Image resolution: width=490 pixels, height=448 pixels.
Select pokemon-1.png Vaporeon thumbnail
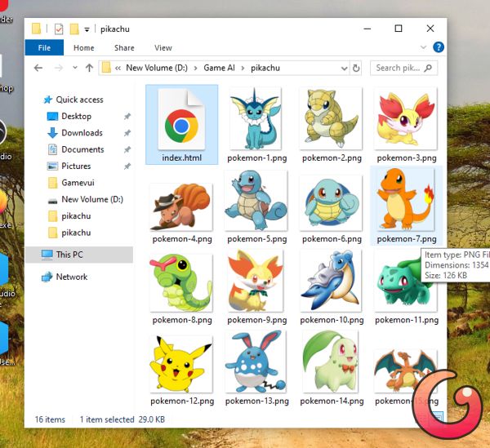pyautogui.click(x=256, y=118)
